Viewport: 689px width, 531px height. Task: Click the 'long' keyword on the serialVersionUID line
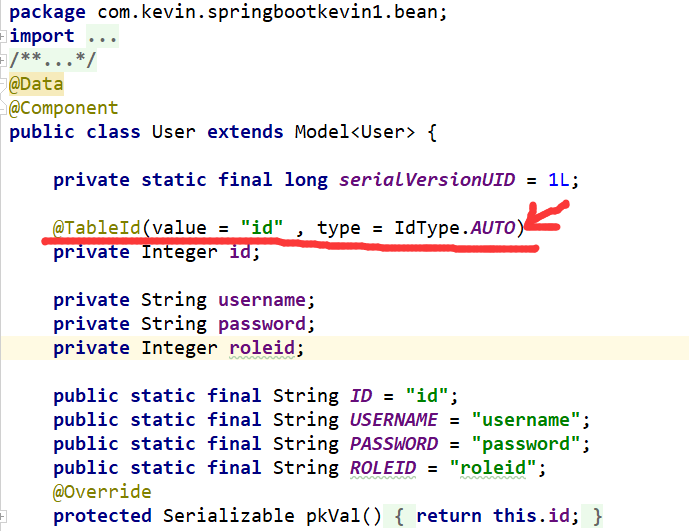point(306,180)
